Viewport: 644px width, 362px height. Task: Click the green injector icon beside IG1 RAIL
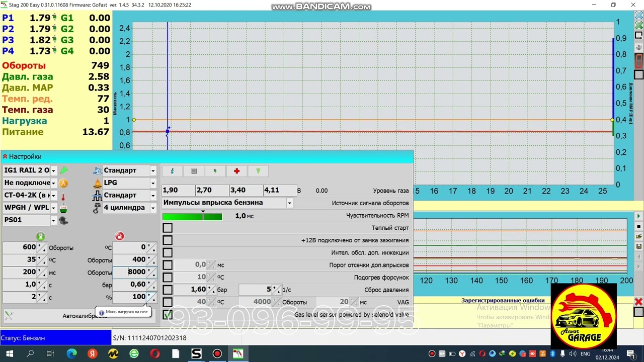pyautogui.click(x=64, y=170)
